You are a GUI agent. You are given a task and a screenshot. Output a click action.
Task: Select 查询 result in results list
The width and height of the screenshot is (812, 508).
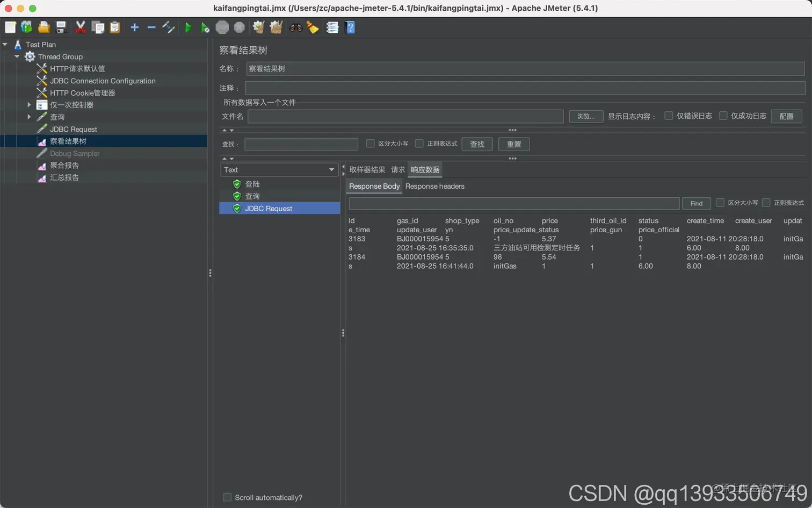[252, 197]
